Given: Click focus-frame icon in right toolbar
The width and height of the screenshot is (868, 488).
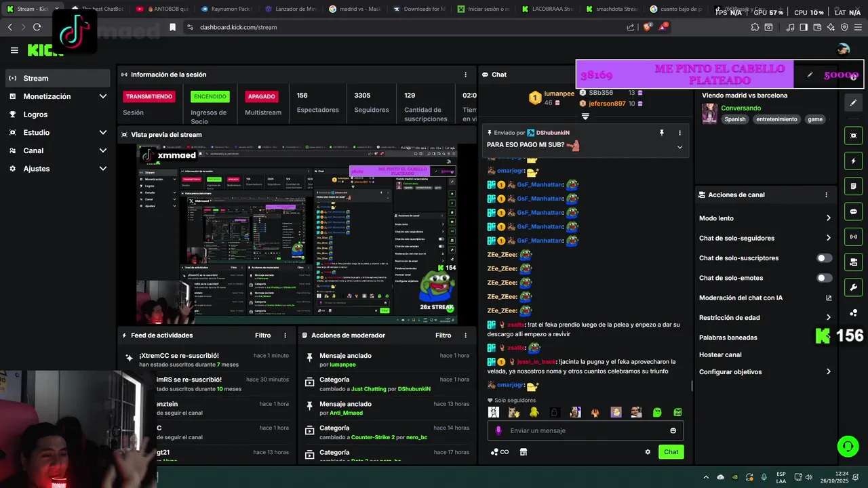Looking at the screenshot, I should (853, 136).
